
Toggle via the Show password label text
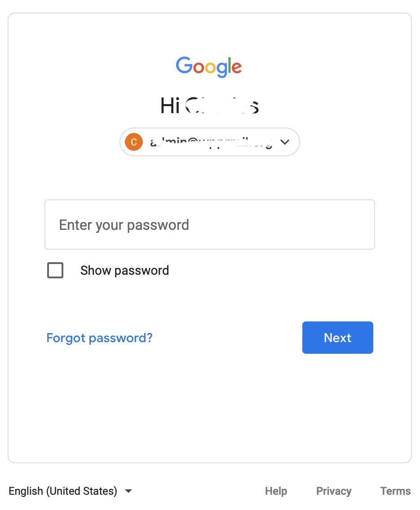point(124,270)
